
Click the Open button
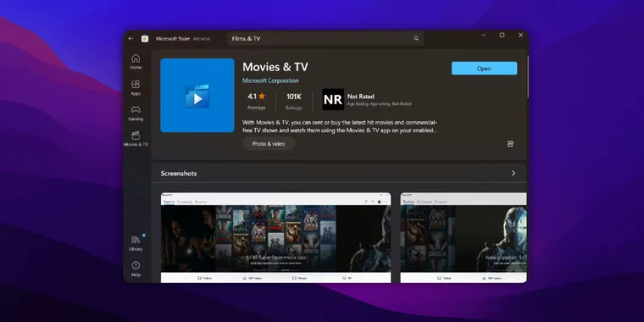pyautogui.click(x=484, y=69)
